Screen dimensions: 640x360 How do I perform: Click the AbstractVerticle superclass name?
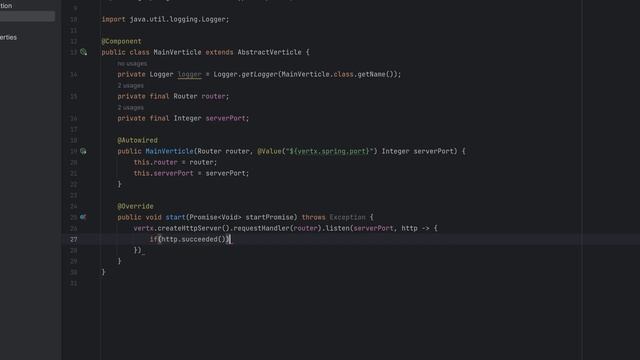pos(269,52)
